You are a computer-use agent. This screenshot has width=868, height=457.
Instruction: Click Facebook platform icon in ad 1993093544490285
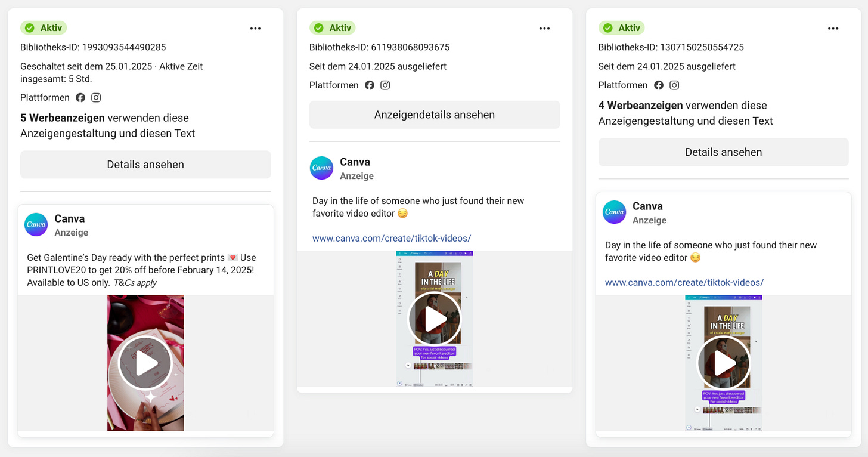click(x=80, y=97)
